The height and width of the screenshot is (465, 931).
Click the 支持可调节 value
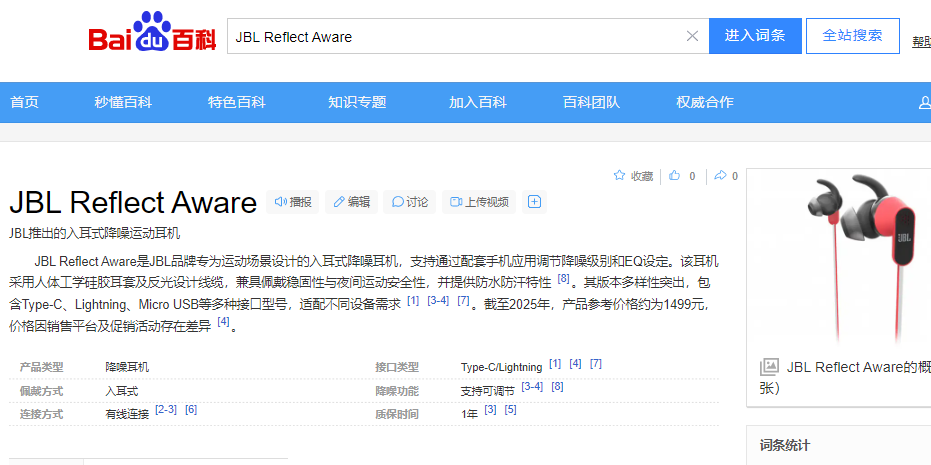coord(488,391)
